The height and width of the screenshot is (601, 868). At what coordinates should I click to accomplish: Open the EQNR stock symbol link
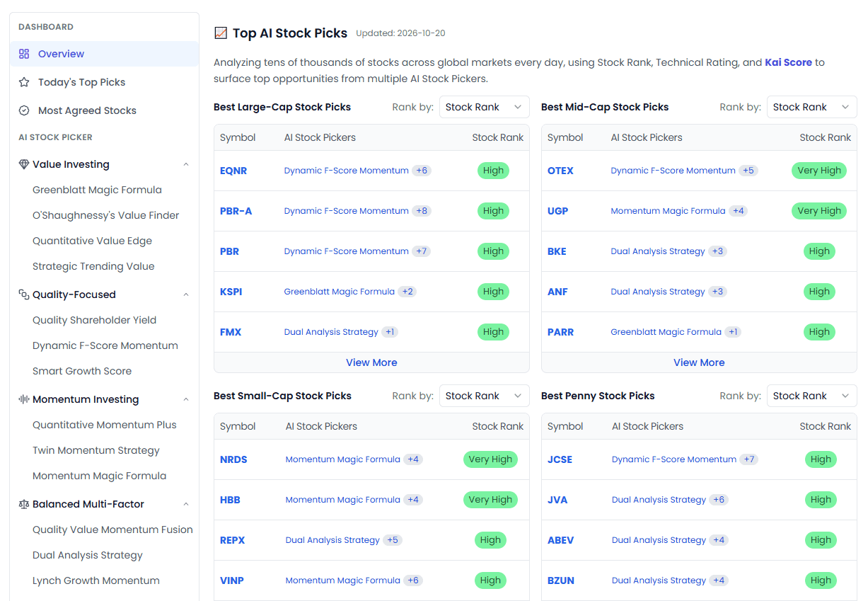pos(233,171)
